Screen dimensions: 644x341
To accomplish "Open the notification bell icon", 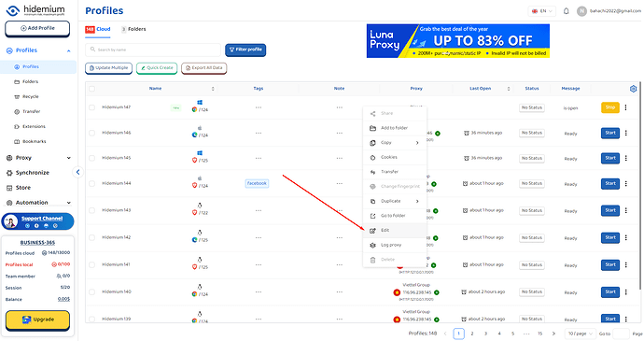I will (566, 11).
